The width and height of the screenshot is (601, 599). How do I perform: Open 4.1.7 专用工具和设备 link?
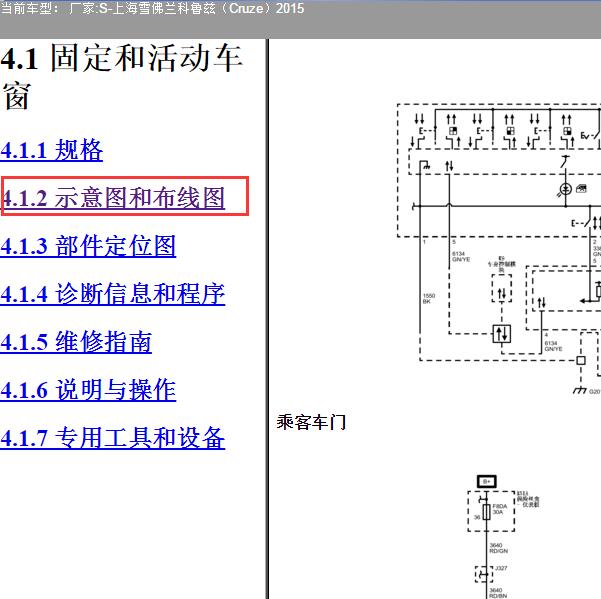pos(113,438)
